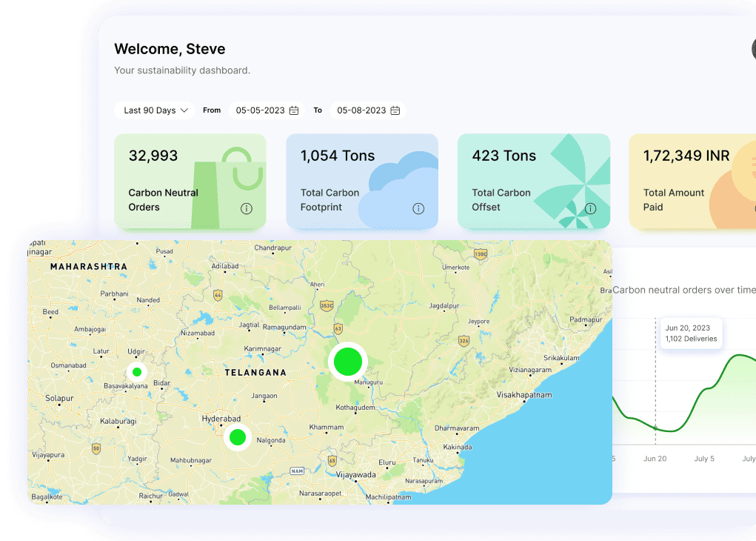Click highway 63 shield on the map
The width and height of the screenshot is (756, 541).
point(338,329)
